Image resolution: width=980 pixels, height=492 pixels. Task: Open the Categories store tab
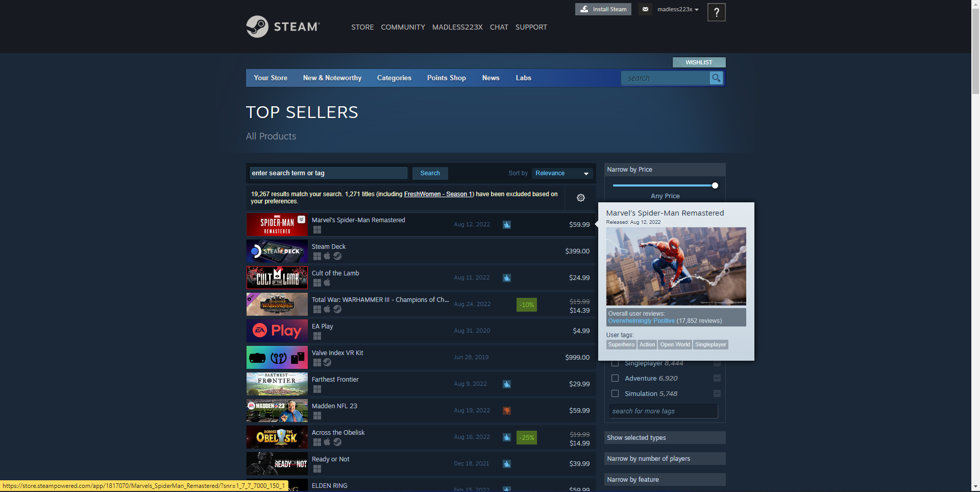[394, 78]
